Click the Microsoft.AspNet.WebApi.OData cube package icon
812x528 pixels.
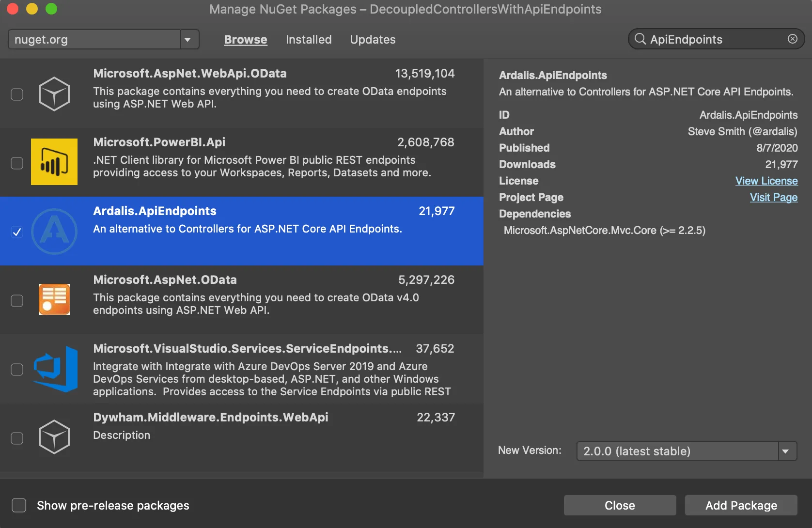point(54,94)
